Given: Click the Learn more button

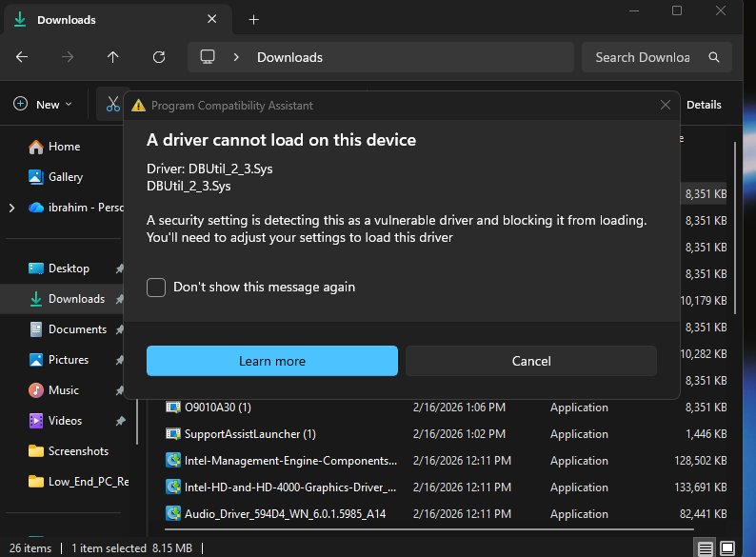Looking at the screenshot, I should tap(271, 361).
